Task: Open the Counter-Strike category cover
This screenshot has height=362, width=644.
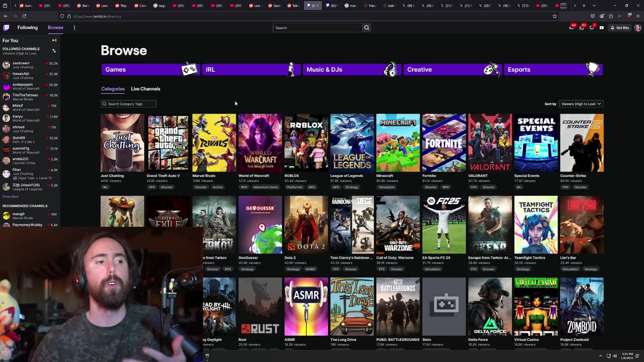Action: (582, 143)
